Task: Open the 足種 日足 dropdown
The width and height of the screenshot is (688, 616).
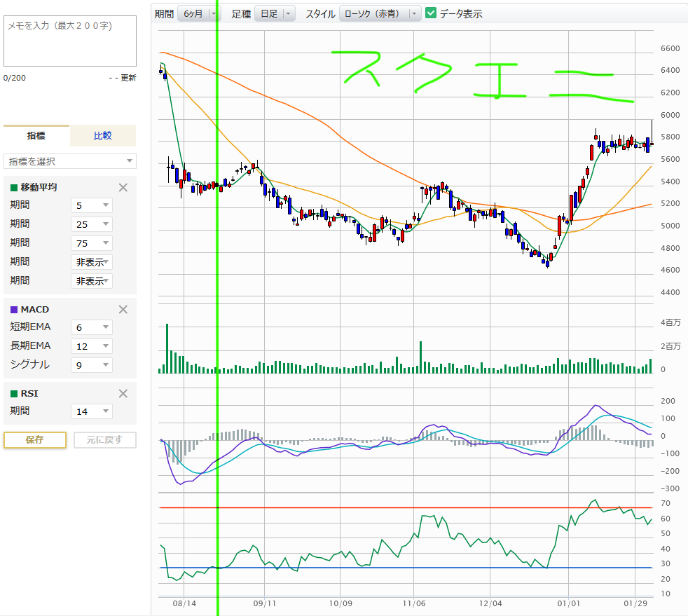Action: (x=275, y=13)
